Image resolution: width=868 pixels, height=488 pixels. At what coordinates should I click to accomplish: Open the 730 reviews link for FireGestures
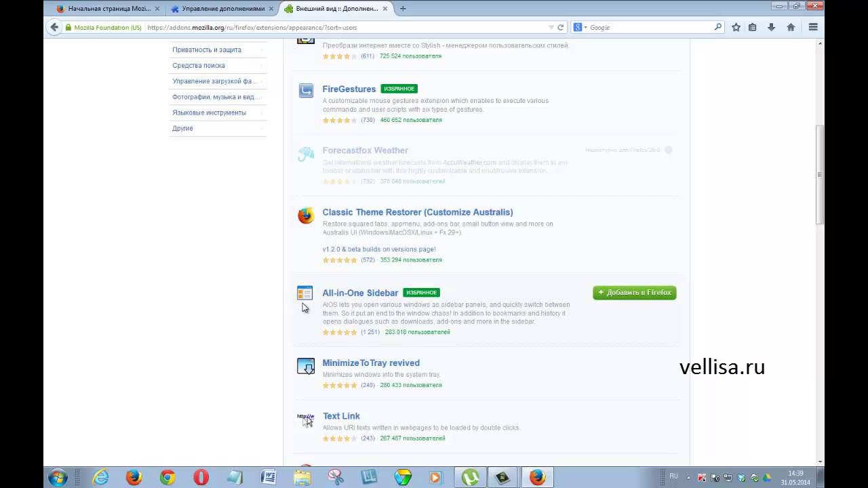(x=368, y=120)
